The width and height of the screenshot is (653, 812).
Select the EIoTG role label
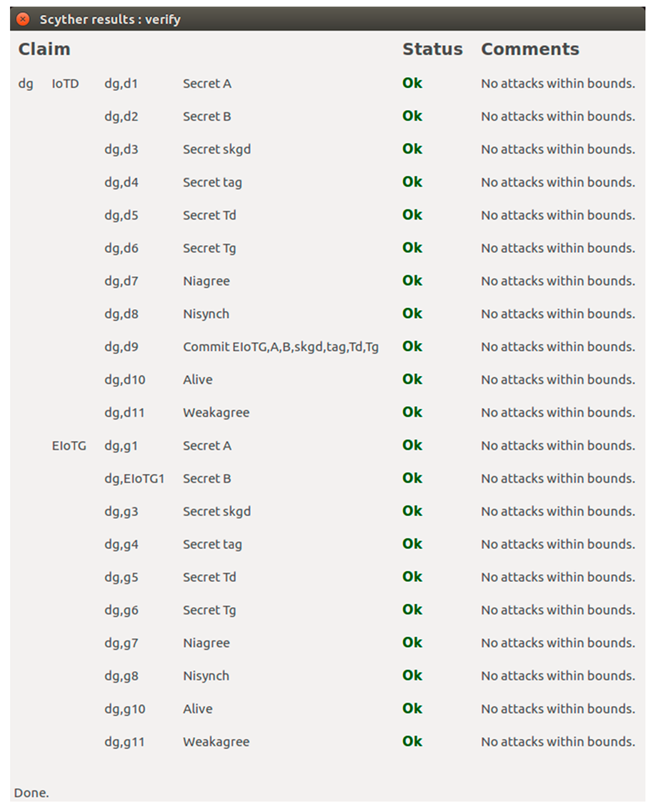click(69, 446)
